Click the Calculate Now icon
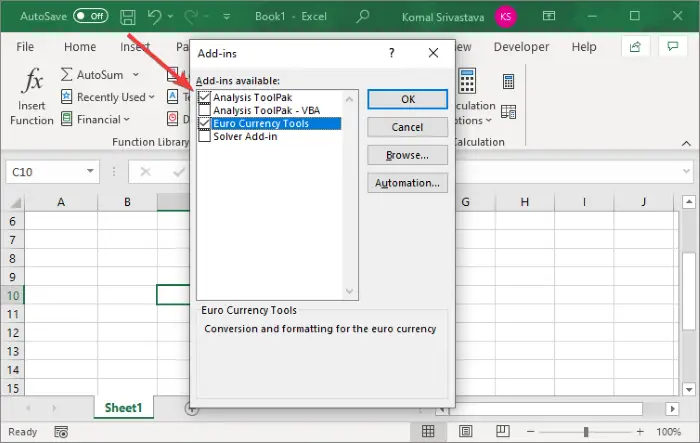700x443 pixels. [508, 81]
